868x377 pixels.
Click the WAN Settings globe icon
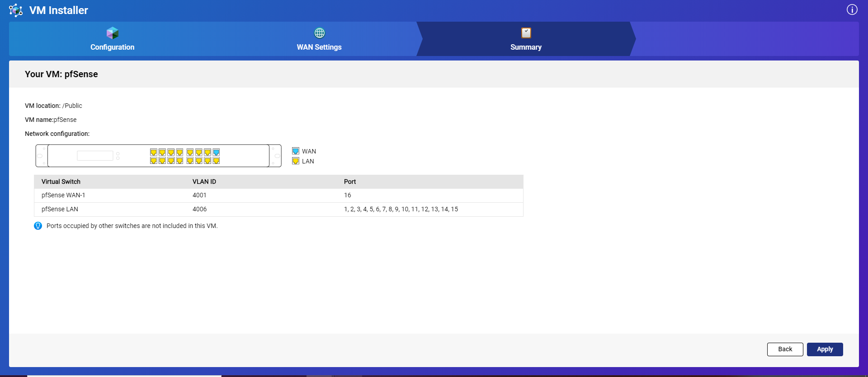(x=319, y=33)
